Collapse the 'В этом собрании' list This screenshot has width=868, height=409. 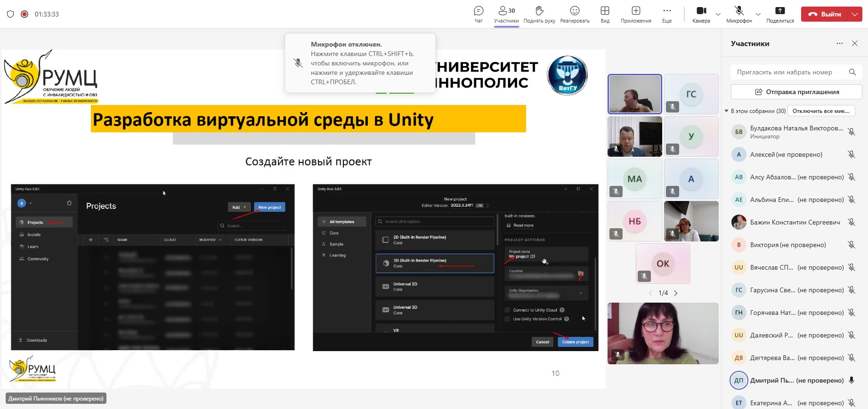click(727, 111)
